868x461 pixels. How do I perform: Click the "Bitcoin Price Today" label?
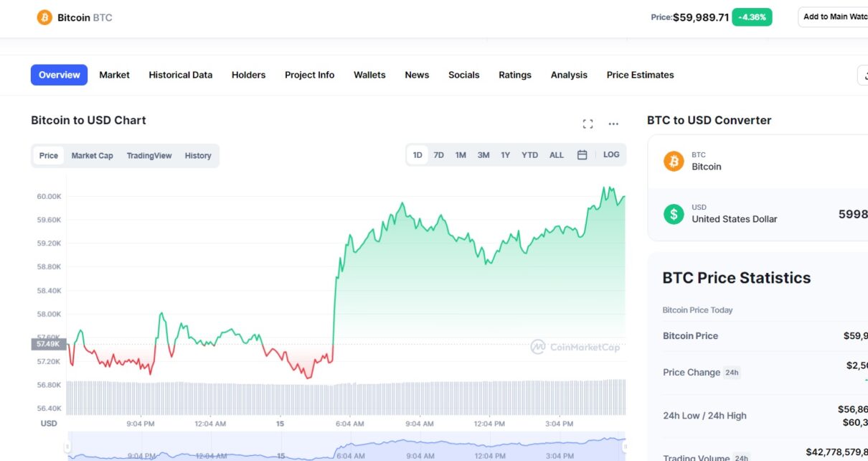click(697, 310)
